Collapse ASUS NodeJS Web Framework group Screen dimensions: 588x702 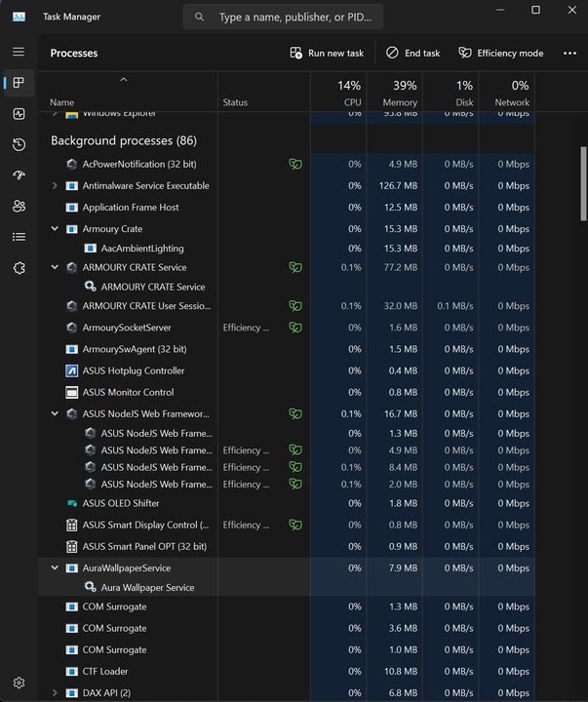55,413
